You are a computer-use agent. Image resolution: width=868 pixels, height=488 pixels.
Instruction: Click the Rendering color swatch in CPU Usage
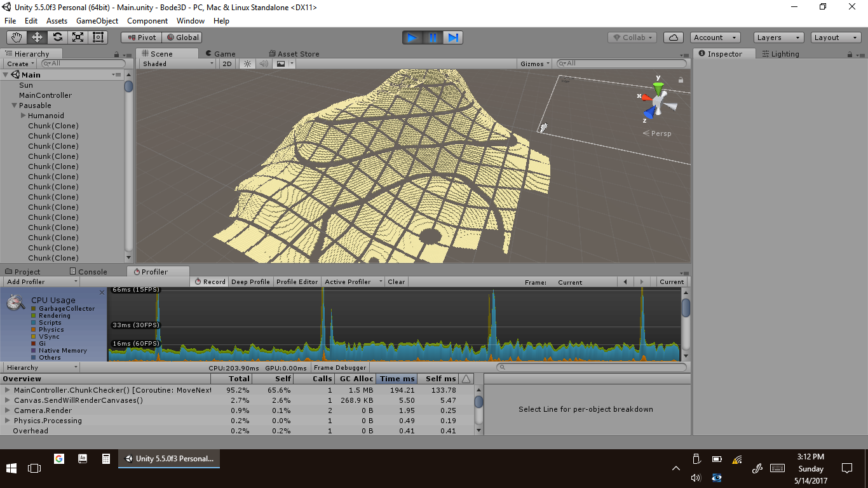[34, 316]
